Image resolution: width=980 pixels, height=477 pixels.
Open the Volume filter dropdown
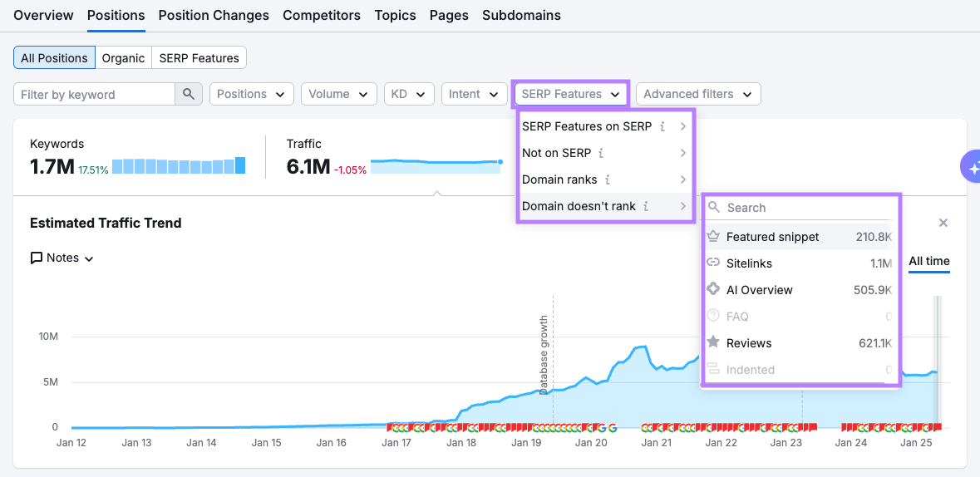point(339,95)
